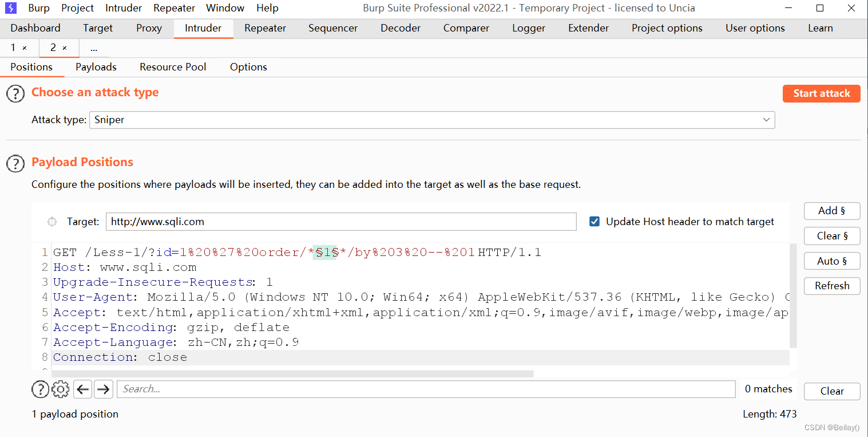Viewport: 868px width, 437px height.
Task: Switch to the Comparer tab
Action: tap(466, 28)
